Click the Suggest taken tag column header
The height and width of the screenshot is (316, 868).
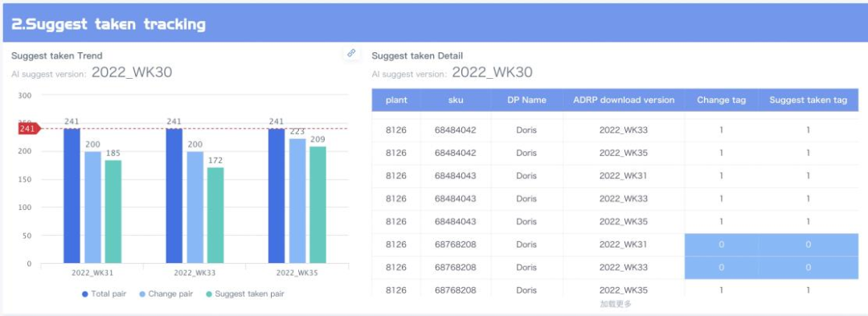pyautogui.click(x=809, y=101)
